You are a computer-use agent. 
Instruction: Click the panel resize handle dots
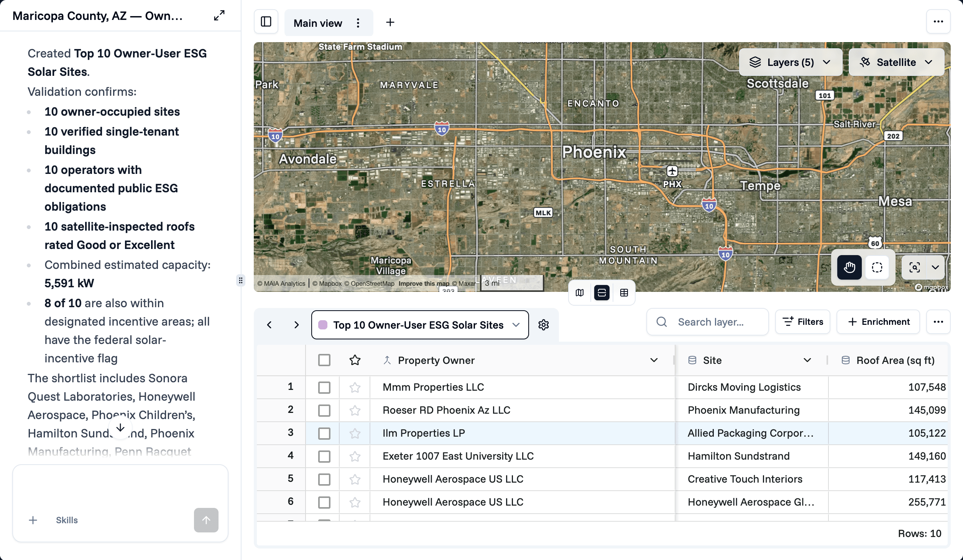[241, 280]
